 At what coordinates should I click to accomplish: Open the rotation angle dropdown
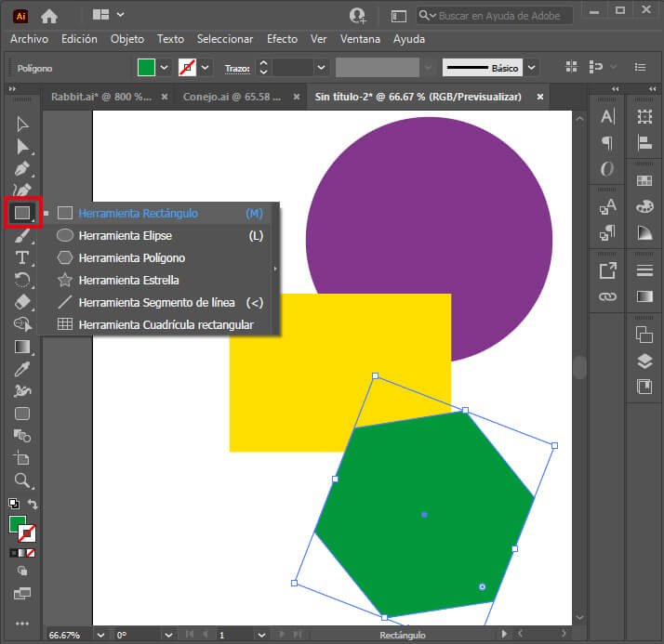[x=168, y=635]
